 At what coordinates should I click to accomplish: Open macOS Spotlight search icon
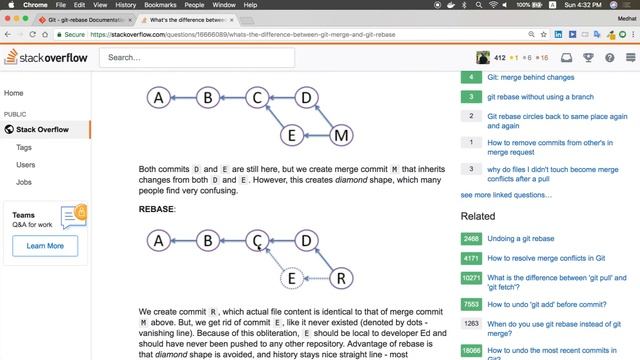479,5
